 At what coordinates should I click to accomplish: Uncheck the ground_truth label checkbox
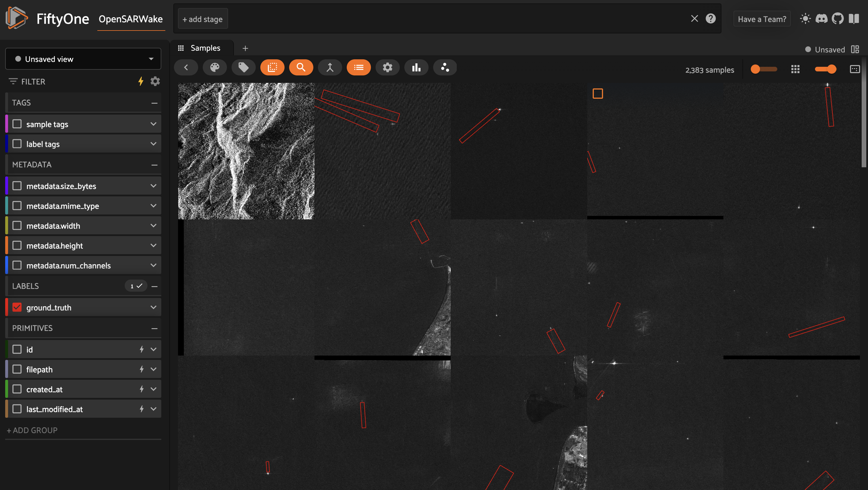click(17, 307)
